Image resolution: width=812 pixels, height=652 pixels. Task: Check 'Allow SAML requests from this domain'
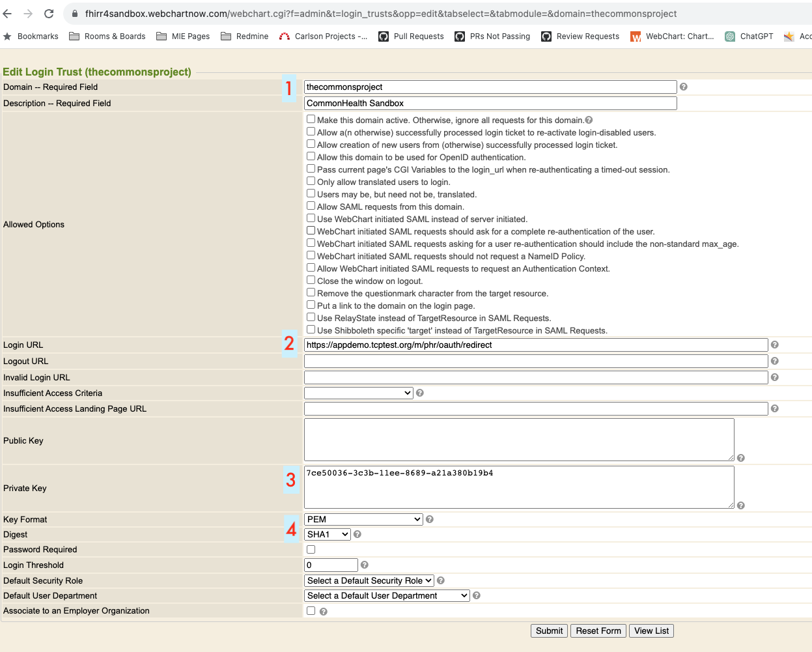pyautogui.click(x=311, y=206)
